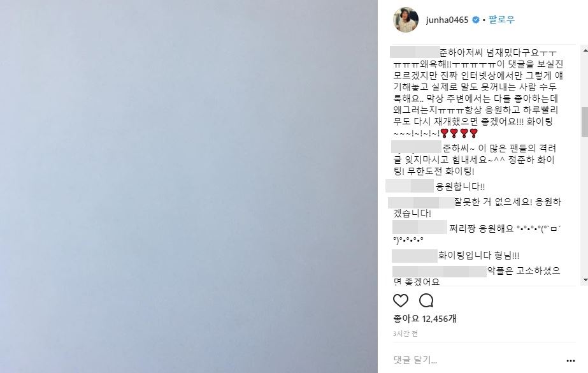Click blurred username before 쩌리짱 응원해요 comment

[420, 227]
